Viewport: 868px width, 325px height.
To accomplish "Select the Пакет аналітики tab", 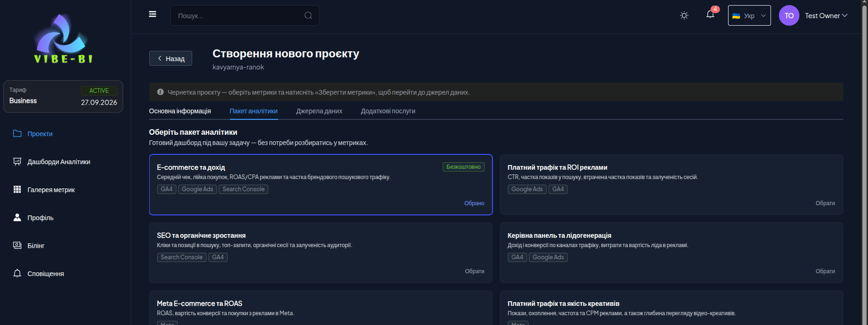I will pyautogui.click(x=254, y=111).
